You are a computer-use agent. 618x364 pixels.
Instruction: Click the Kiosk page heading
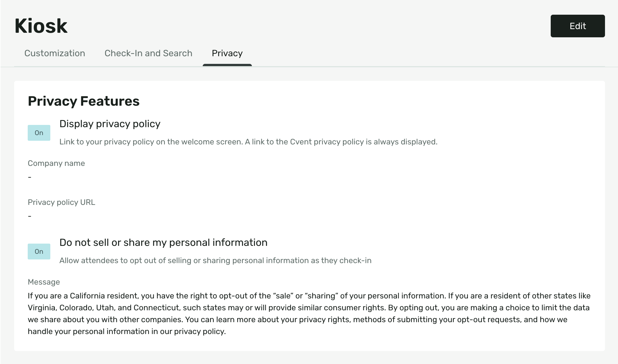41,26
